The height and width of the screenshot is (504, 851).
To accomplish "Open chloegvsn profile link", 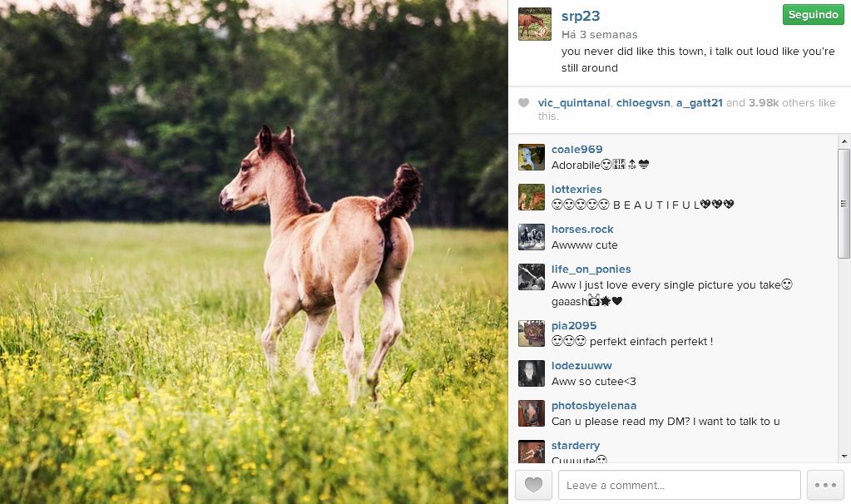I will pos(643,102).
